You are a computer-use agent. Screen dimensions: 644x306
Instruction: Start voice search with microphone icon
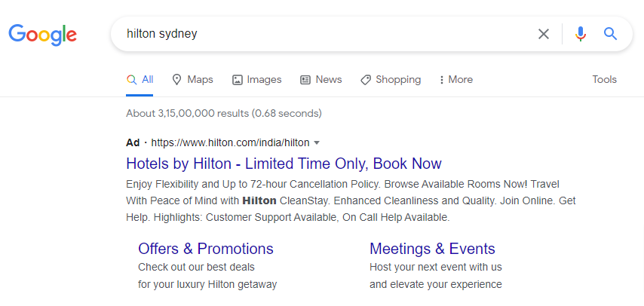point(581,34)
